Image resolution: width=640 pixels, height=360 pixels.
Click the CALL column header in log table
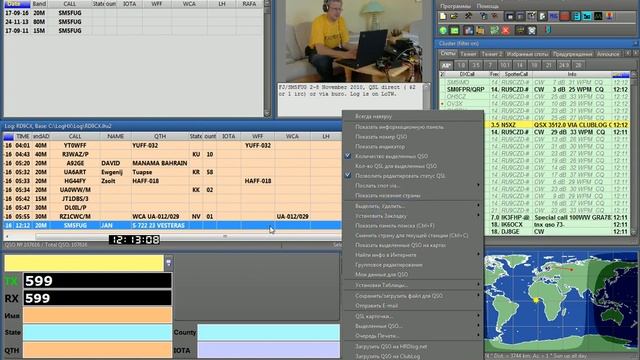point(75,136)
